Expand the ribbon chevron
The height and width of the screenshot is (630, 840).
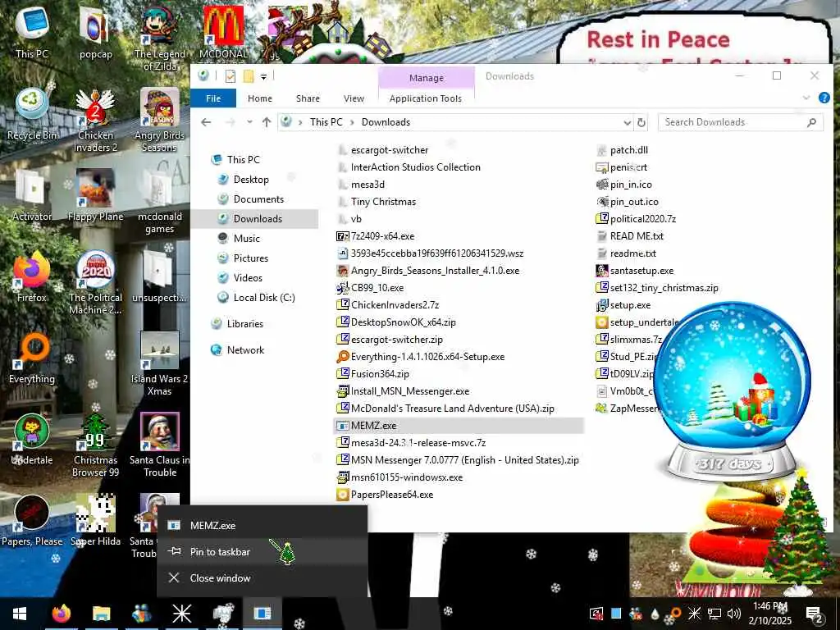click(x=806, y=98)
